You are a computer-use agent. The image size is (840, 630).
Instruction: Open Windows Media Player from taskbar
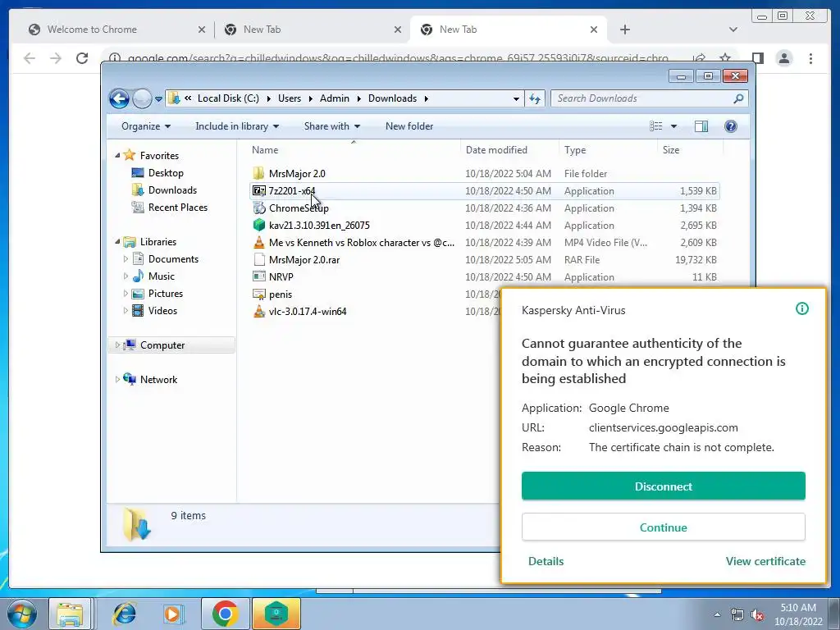(x=173, y=614)
